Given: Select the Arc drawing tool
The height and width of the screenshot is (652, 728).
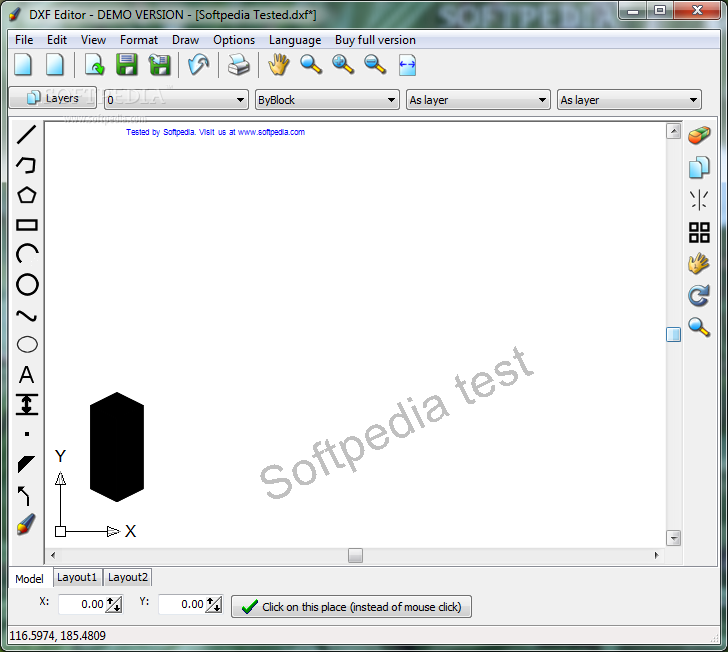Looking at the screenshot, I should click(26, 254).
